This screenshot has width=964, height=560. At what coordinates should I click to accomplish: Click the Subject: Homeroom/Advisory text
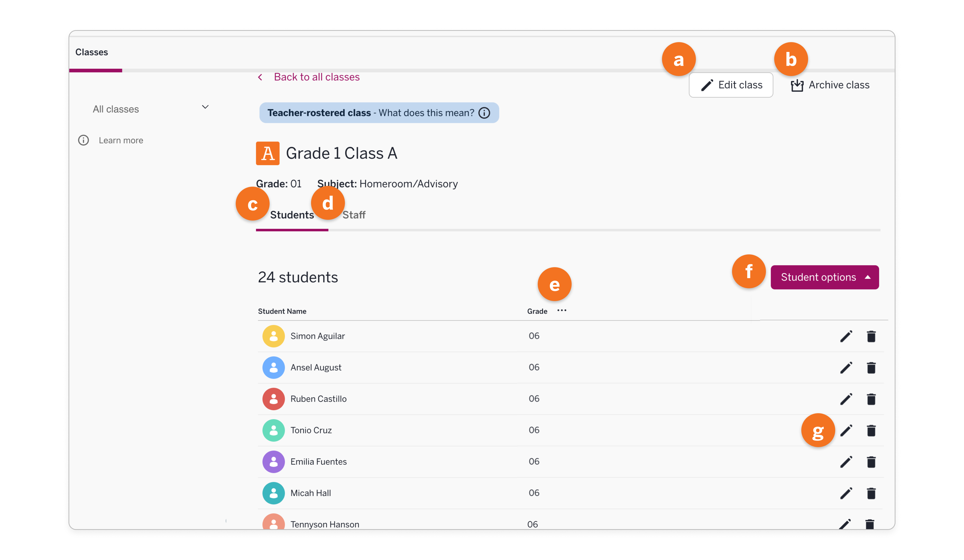coord(388,184)
